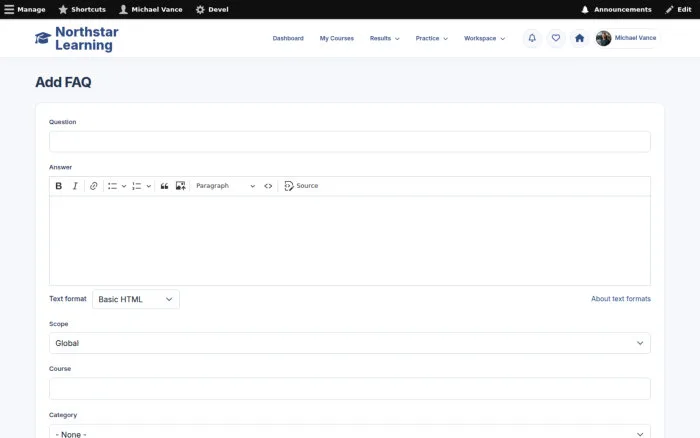Open the heart favorites icon

point(556,38)
